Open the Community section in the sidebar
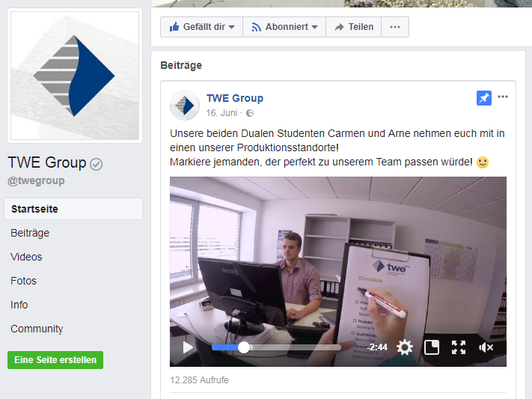This screenshot has width=532, height=399. coord(37,329)
